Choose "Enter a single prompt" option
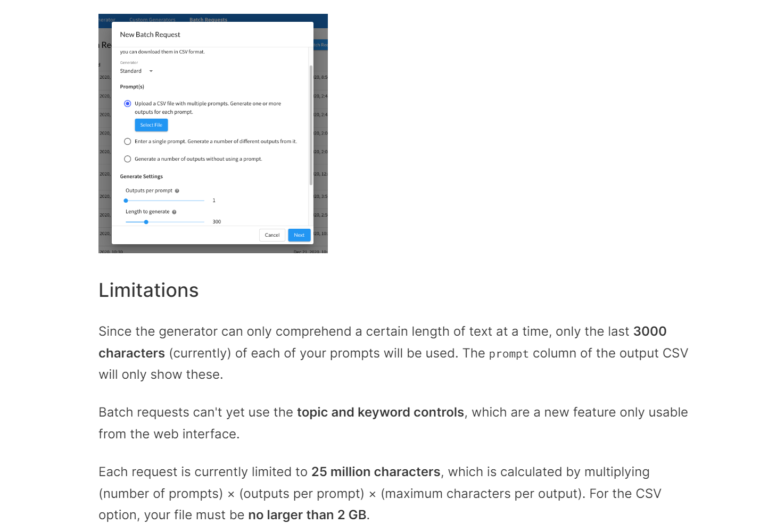Screen dimensions: 760x532 coord(127,141)
